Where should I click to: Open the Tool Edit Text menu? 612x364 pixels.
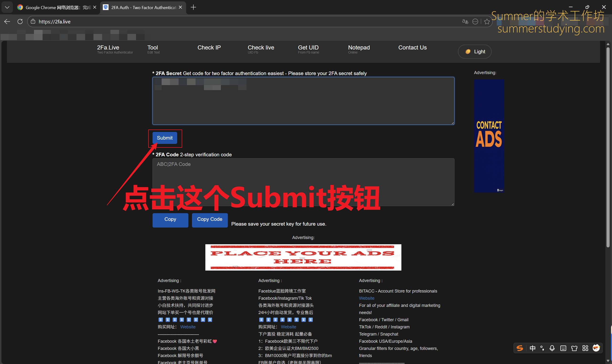[153, 49]
